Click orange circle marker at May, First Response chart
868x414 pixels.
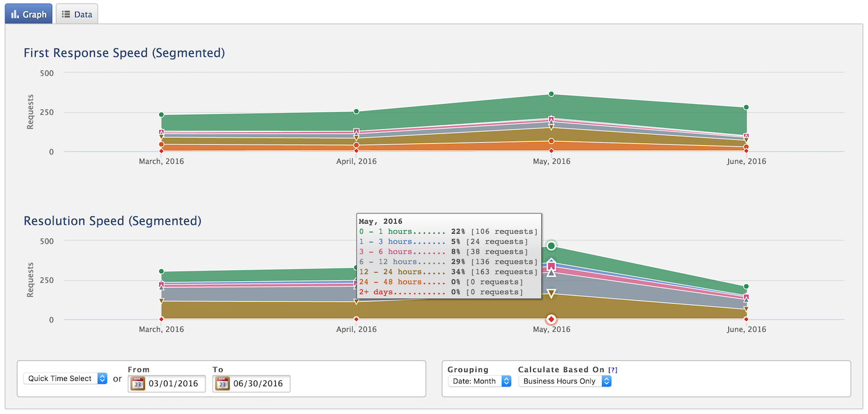[551, 141]
